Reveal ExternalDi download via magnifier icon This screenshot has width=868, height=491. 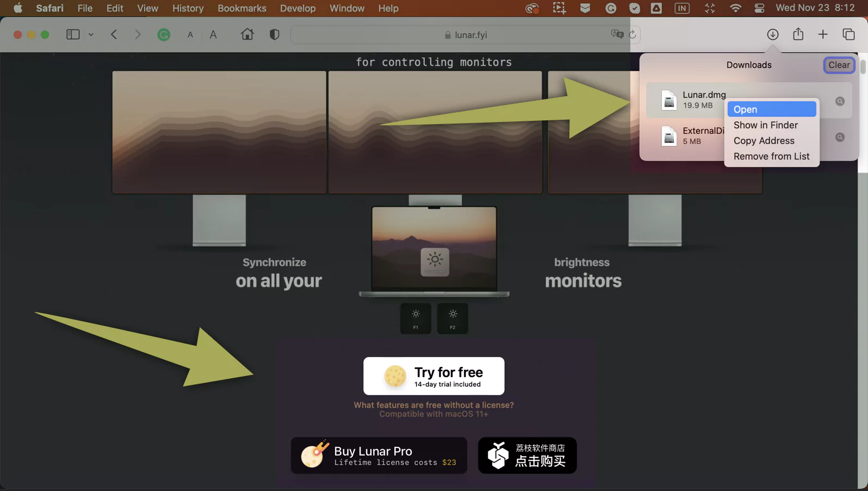point(840,137)
